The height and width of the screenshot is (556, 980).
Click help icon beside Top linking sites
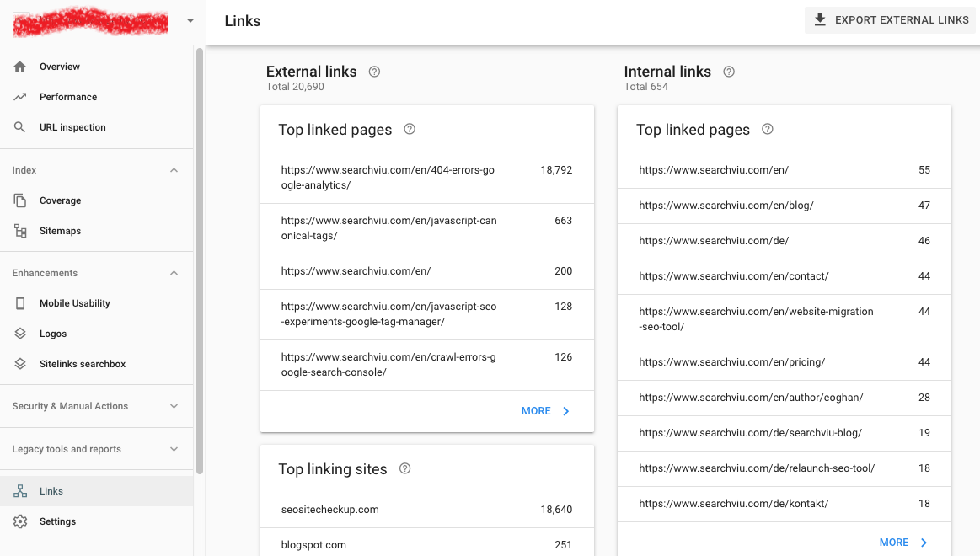405,468
